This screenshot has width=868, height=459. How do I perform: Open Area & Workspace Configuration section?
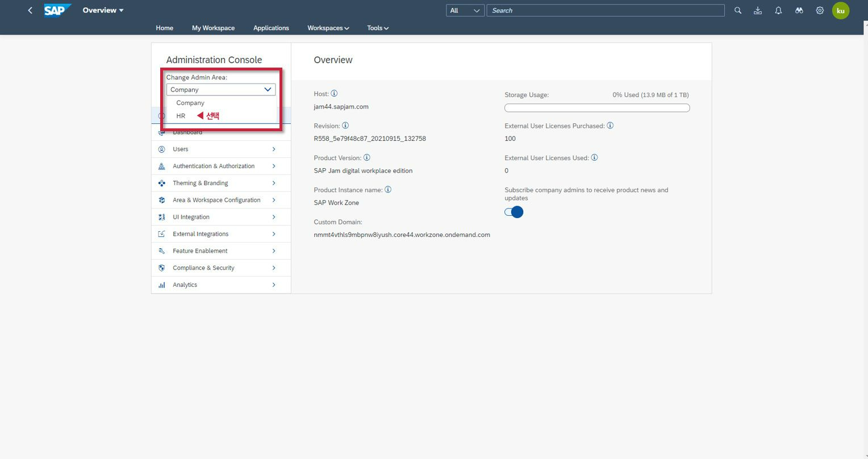pos(221,201)
